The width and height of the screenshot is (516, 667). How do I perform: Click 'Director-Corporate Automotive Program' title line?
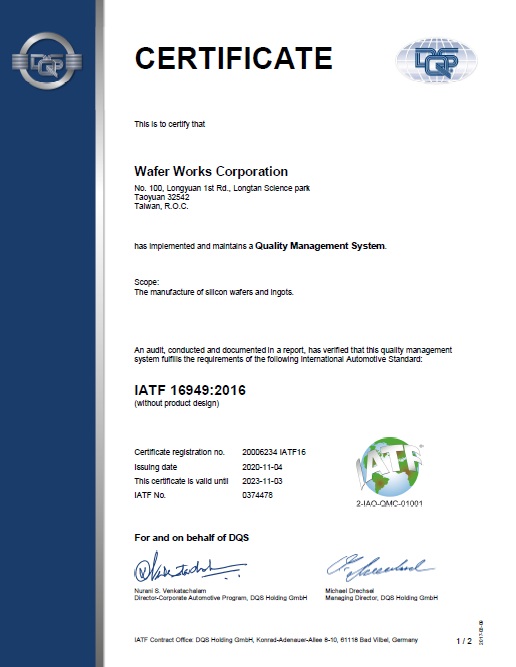coord(221,598)
